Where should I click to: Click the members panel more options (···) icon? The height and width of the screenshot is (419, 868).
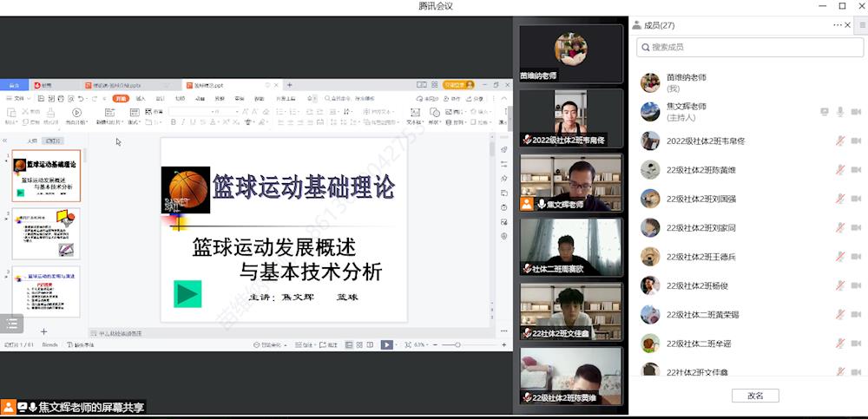coord(838,25)
